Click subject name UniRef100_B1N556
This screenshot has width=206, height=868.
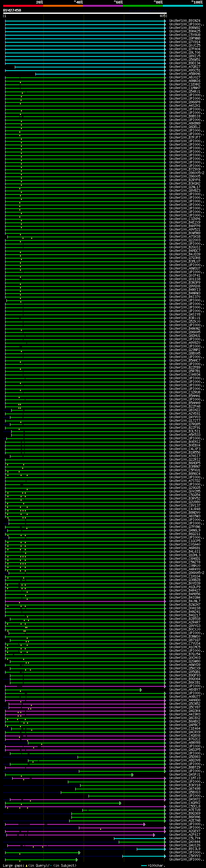185,453
